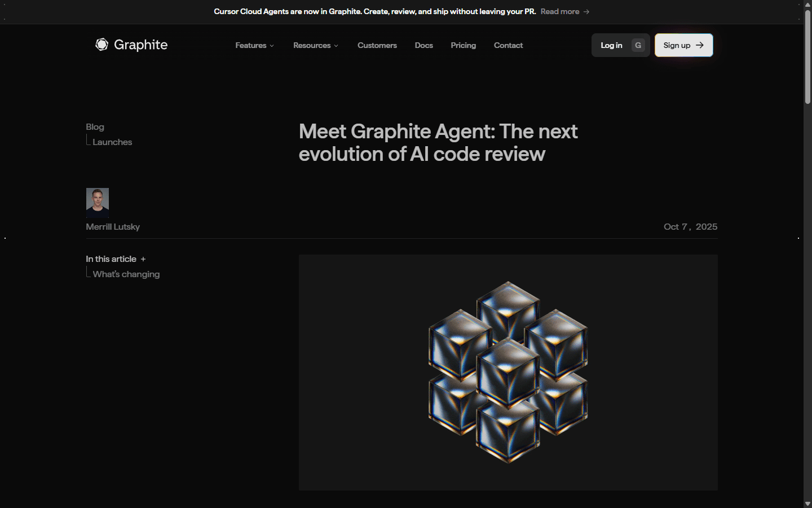This screenshot has width=812, height=508.
Task: Jump to the What's changing section
Action: 126,274
